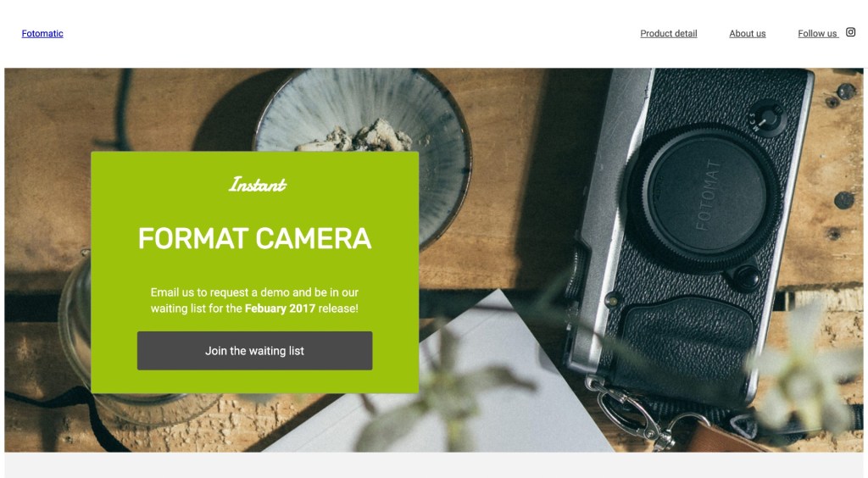
Task: Click the Instant script logo text
Action: 258,184
